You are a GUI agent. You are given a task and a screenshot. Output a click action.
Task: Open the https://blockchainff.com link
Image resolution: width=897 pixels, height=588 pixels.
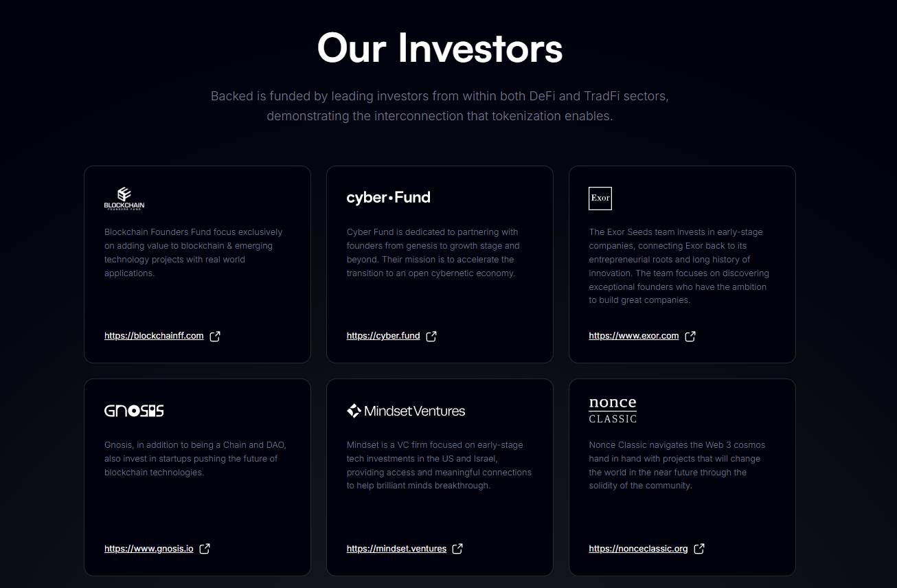(154, 335)
